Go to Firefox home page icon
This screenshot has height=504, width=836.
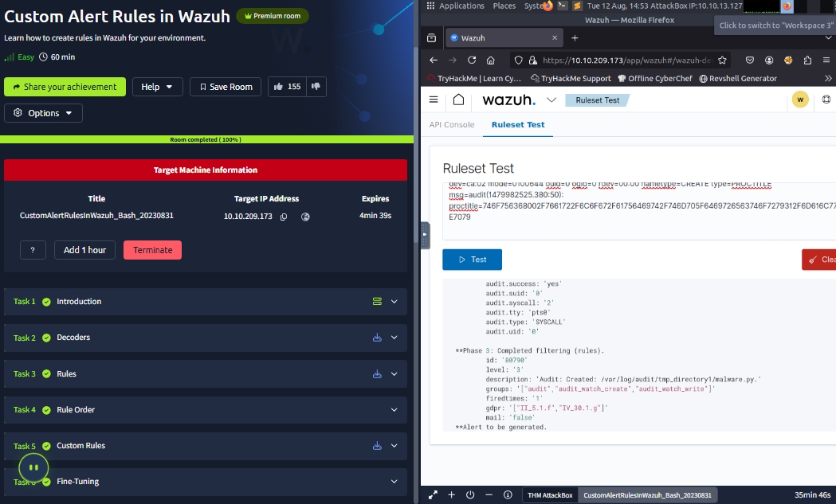coord(491,61)
